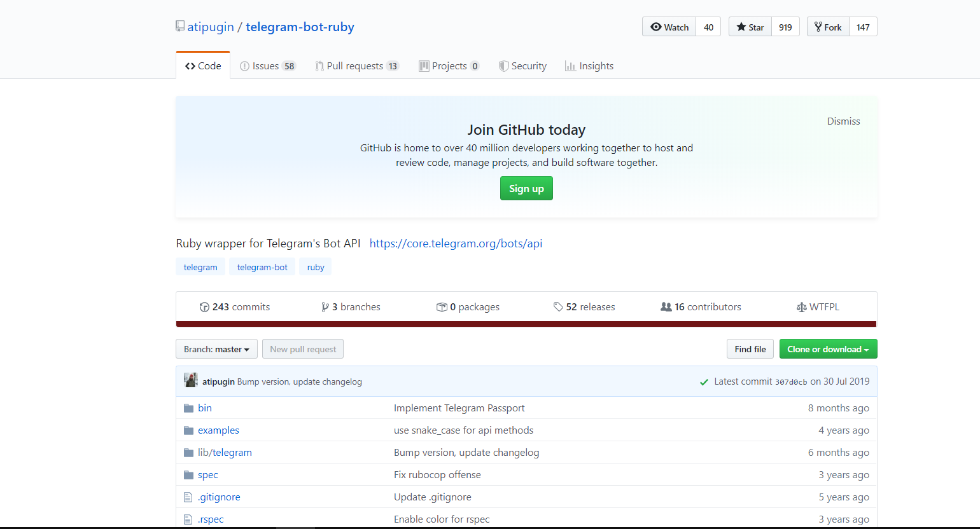The image size is (980, 529).
Task: Select the telegram-bot topic tag
Action: pos(262,267)
